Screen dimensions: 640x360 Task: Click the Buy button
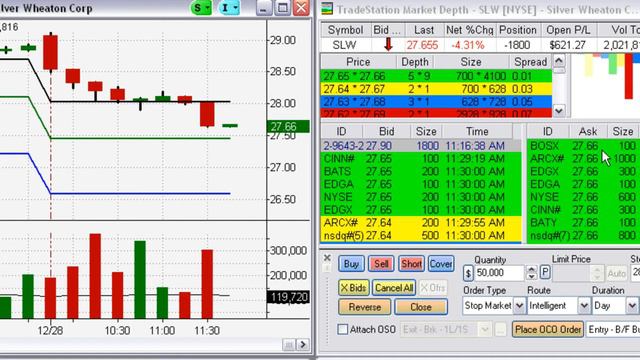coord(351,264)
